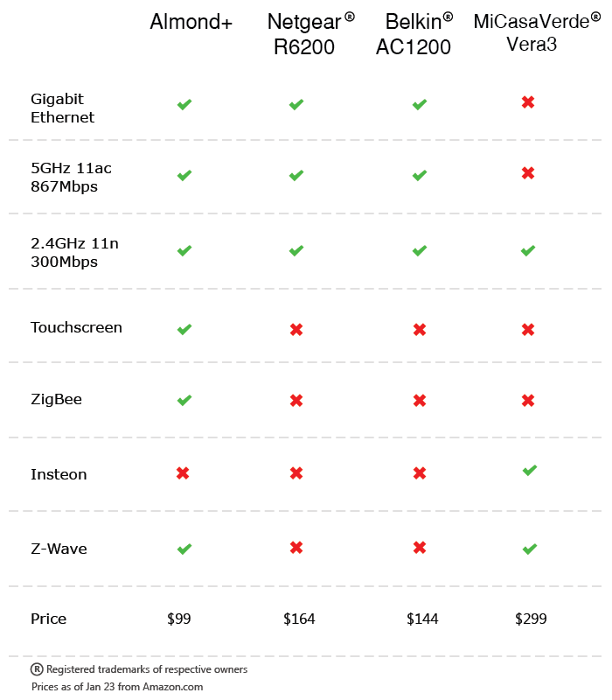Select the Netgear R6200 column header

pos(305,34)
